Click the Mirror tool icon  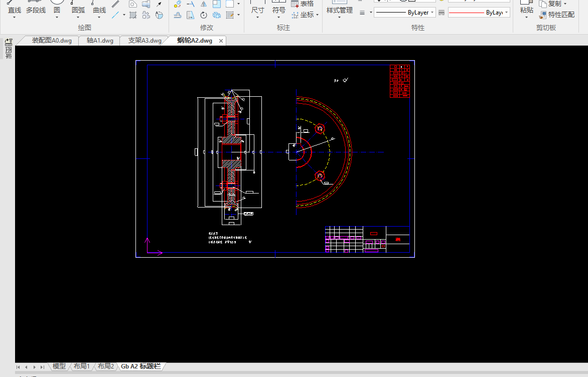tap(204, 4)
